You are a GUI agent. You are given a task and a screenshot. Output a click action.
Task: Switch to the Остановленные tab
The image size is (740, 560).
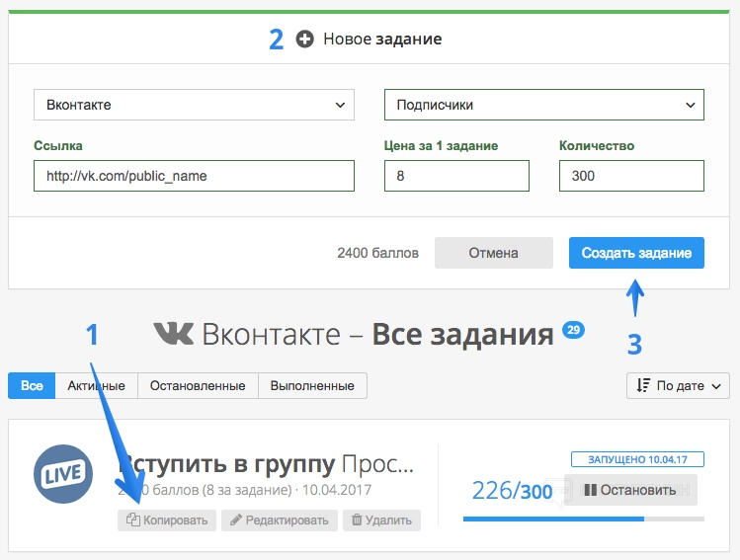pos(198,385)
